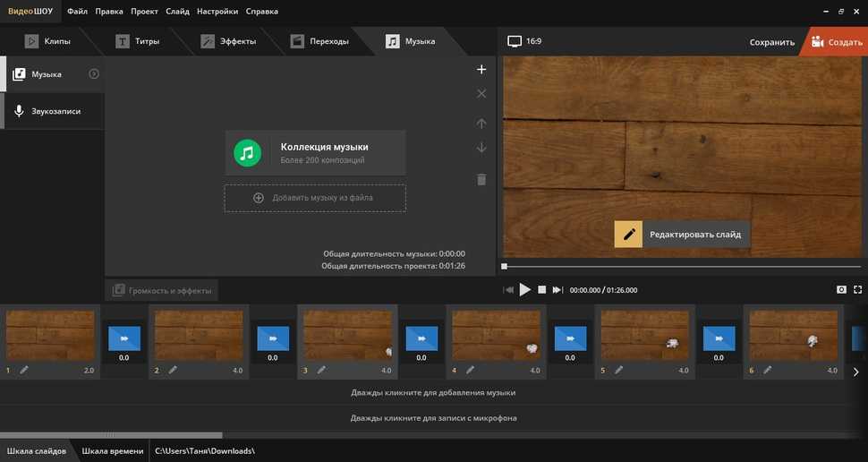Stop playback with the square button
This screenshot has width=868, height=462.
tap(541, 290)
